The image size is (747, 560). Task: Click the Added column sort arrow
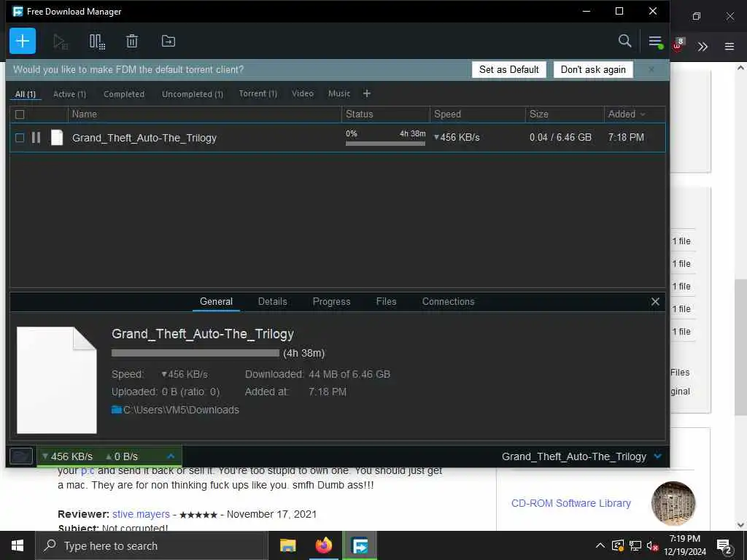643,114
